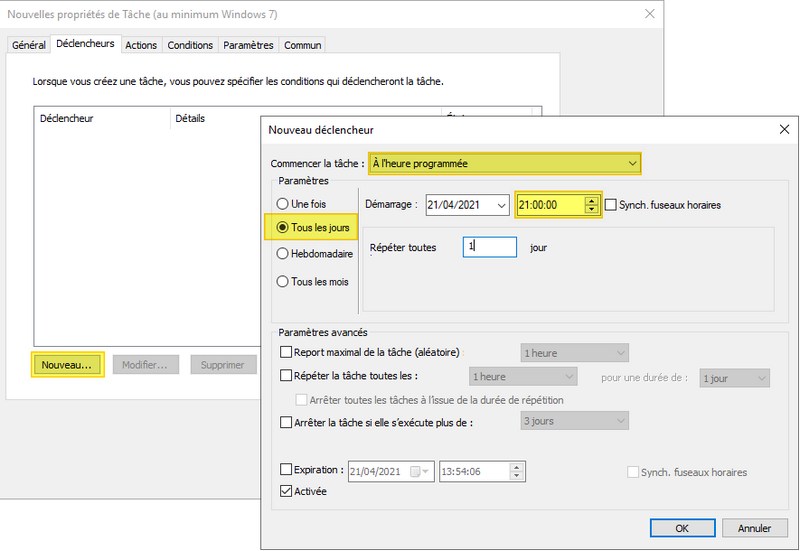This screenshot has width=800, height=551.
Task: Go to the Conditions tab
Action: click(x=190, y=45)
